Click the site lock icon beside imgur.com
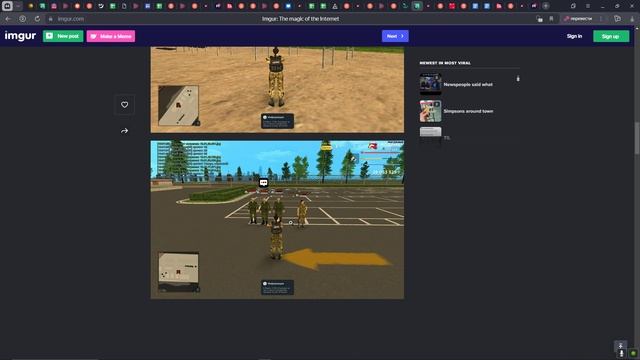 [x=51, y=19]
